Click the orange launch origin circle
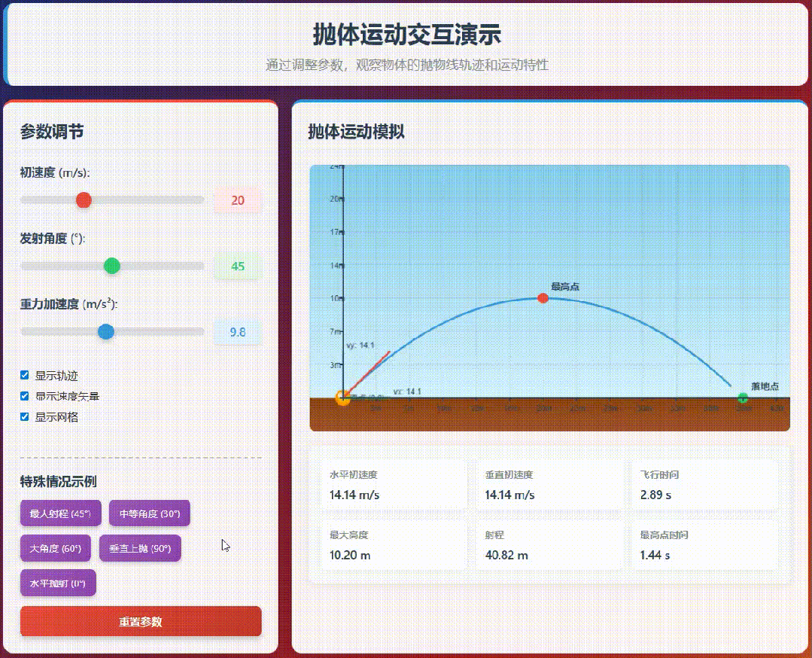Viewport: 812px width, 658px height. pyautogui.click(x=343, y=398)
